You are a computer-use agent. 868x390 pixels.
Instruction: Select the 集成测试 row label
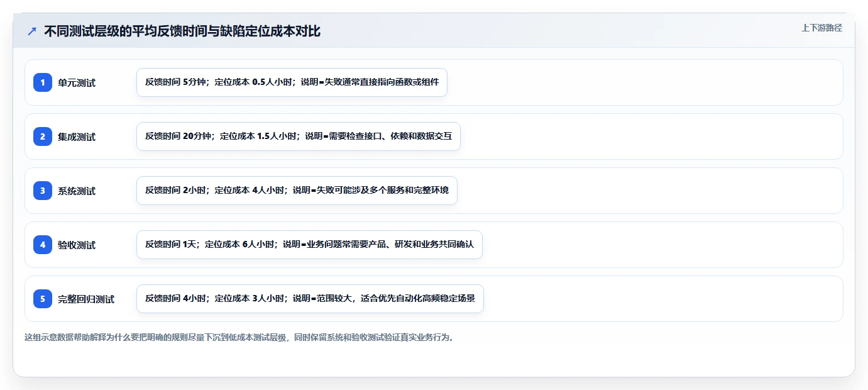(77, 136)
